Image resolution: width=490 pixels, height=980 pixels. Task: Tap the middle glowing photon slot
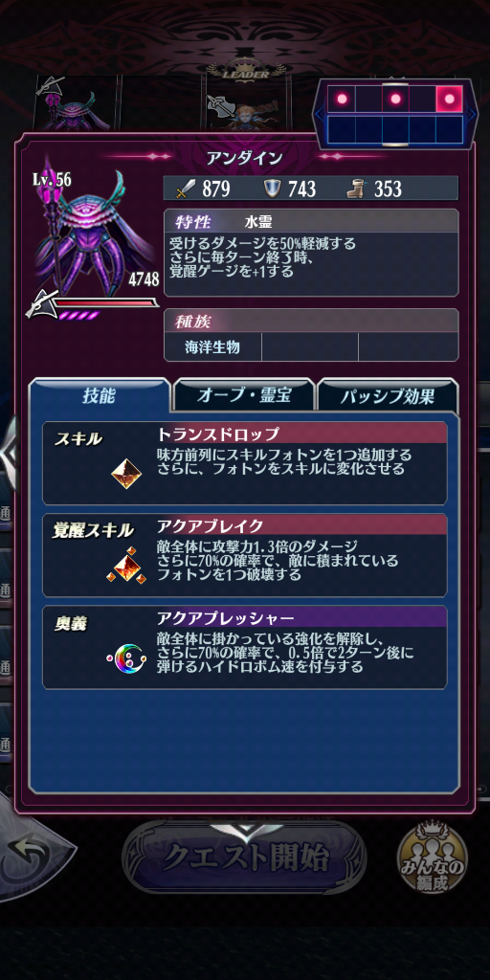pos(395,99)
